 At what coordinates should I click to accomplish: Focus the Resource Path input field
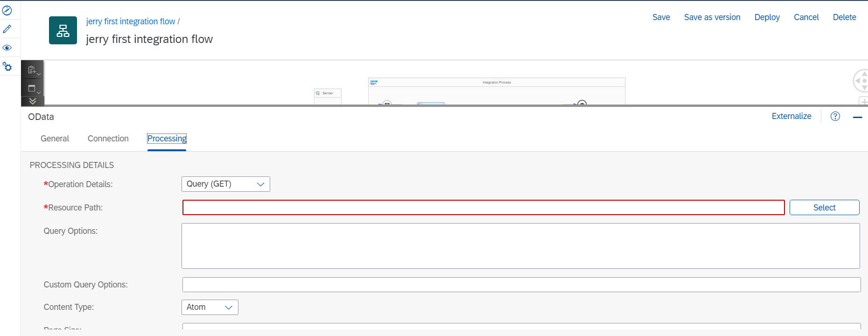tap(483, 208)
